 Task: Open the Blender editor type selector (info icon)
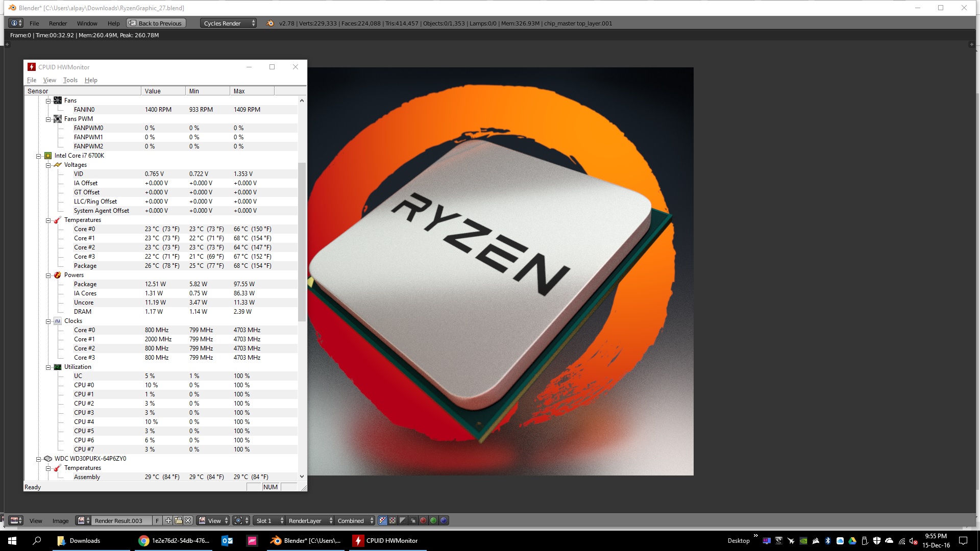click(16, 23)
